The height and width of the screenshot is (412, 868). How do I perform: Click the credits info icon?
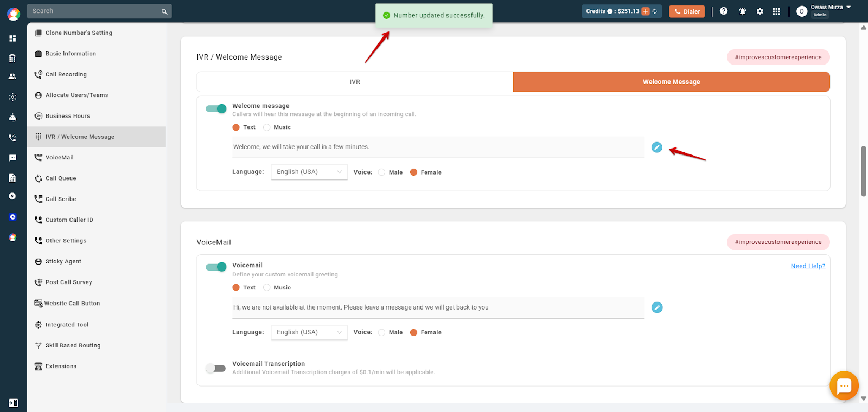(610, 11)
